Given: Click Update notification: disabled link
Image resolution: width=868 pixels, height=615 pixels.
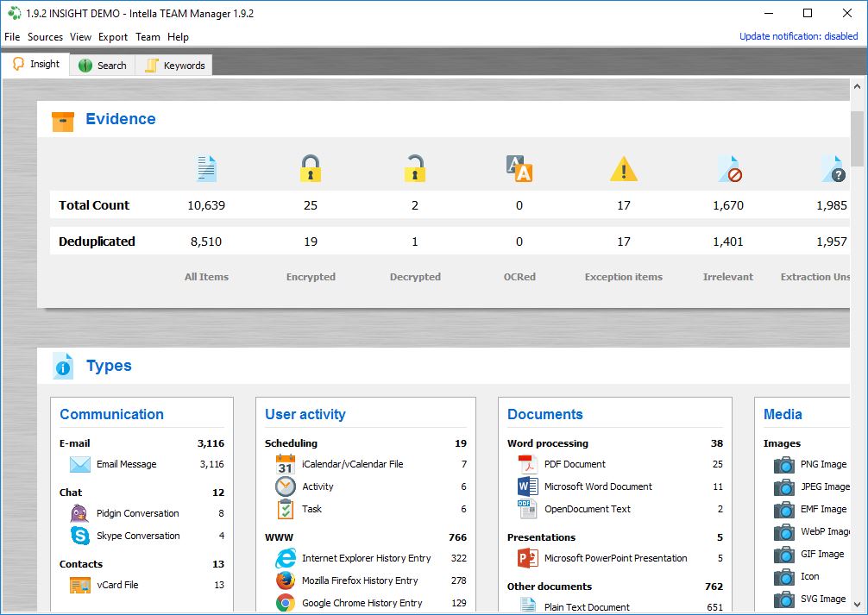Looking at the screenshot, I should (x=798, y=36).
